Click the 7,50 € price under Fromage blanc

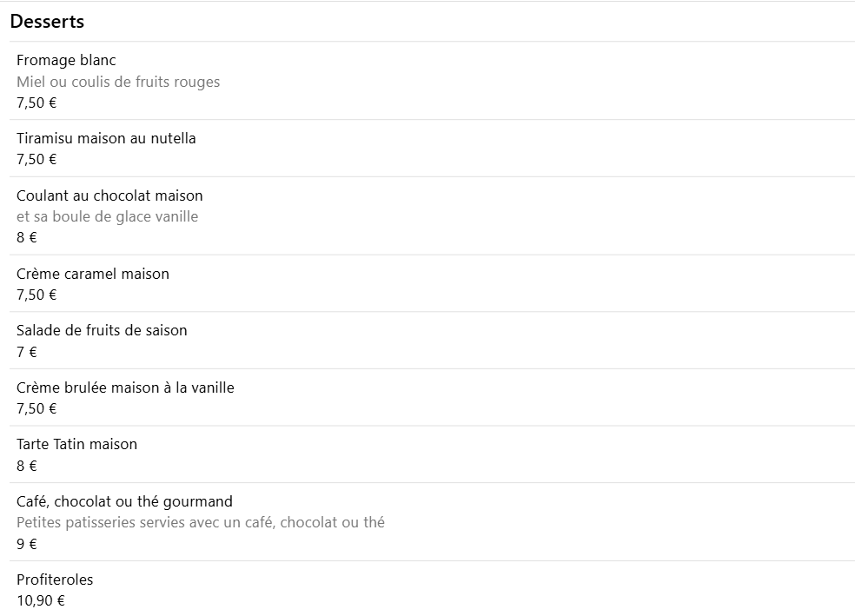[36, 103]
